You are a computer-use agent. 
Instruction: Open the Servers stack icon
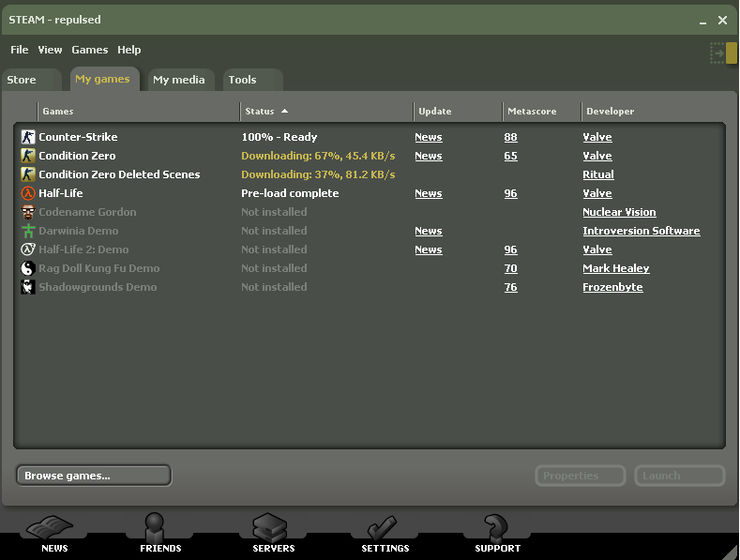pos(269,527)
